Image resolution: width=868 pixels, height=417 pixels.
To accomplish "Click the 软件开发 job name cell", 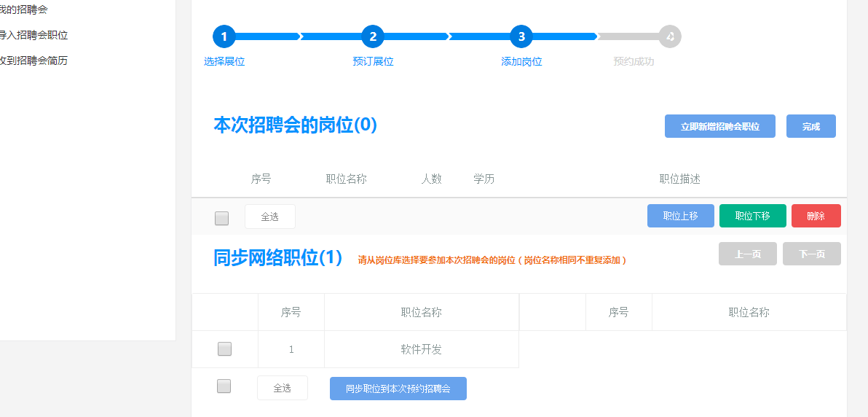I will (422, 349).
